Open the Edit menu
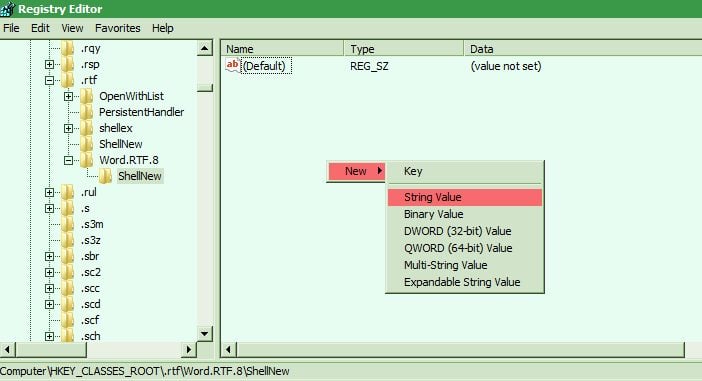 (x=40, y=28)
